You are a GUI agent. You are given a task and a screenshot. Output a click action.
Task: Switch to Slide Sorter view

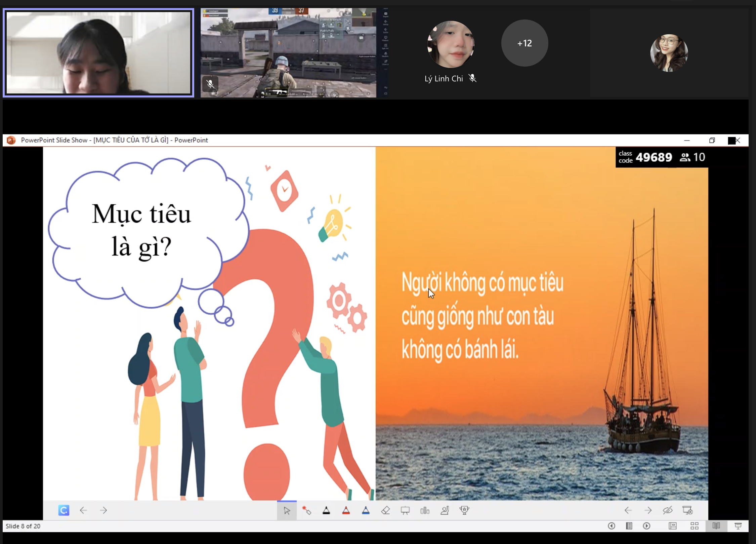click(x=695, y=526)
